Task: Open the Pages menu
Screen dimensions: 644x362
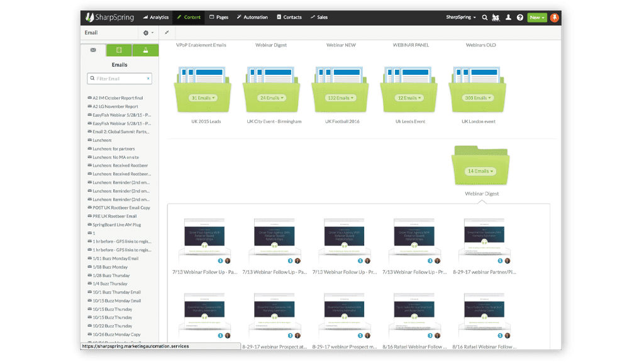Action: coord(219,17)
